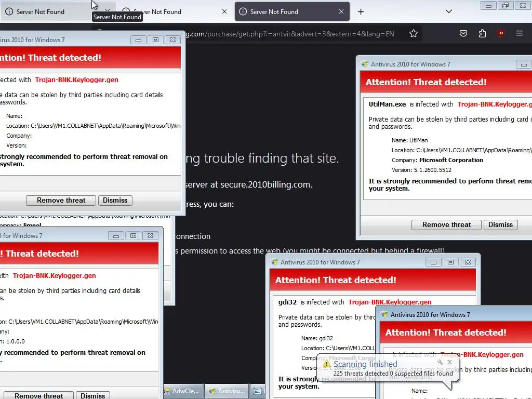Screen dimensions: 532x399
Task: Click the shield icon in UtilMan.exe popup title
Action: (365, 64)
